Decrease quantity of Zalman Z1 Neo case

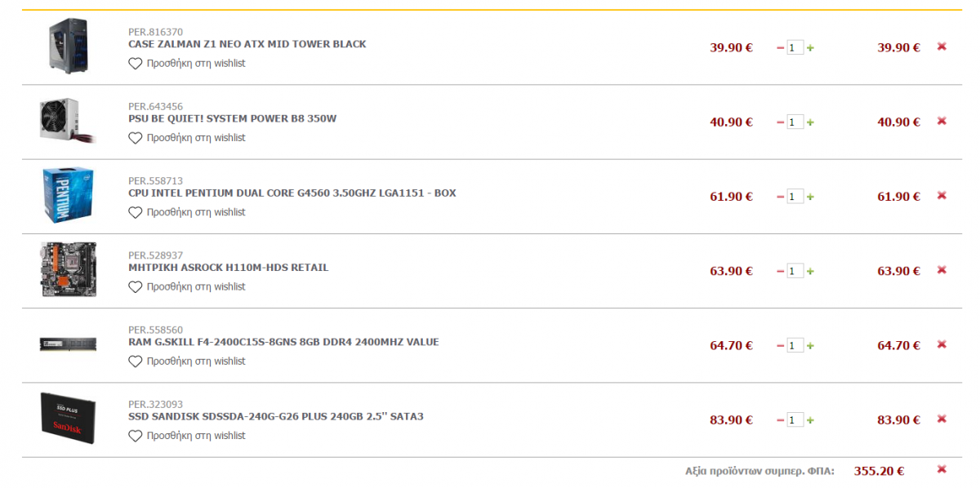[x=780, y=48]
